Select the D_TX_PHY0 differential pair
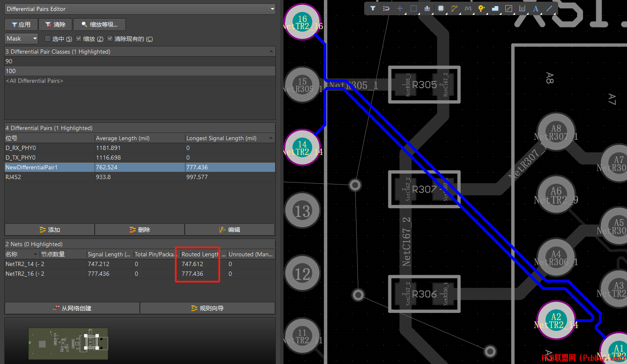Viewport: 627px width, 364px height. click(140, 158)
